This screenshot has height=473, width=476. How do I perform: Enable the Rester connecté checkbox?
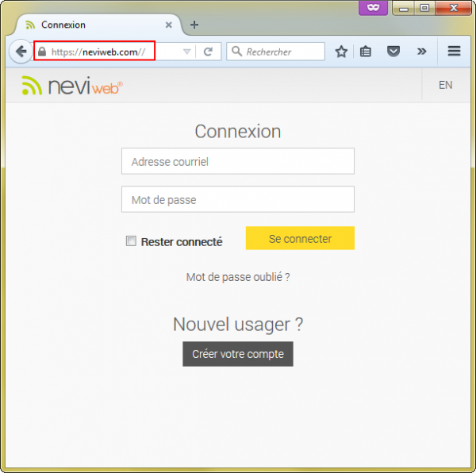[x=131, y=241]
